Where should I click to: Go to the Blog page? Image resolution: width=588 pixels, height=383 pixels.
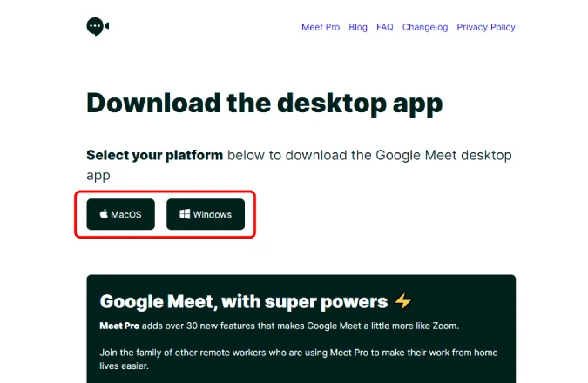358,27
